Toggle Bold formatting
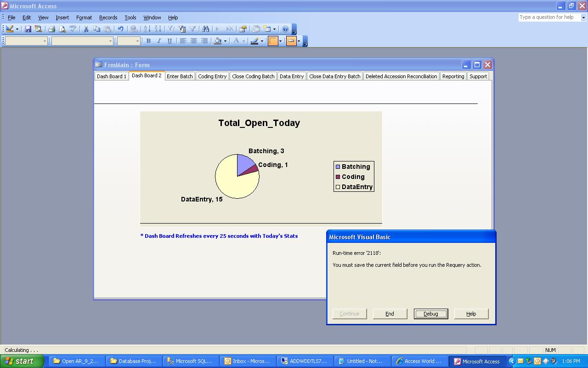The image size is (588, 368). coord(148,41)
